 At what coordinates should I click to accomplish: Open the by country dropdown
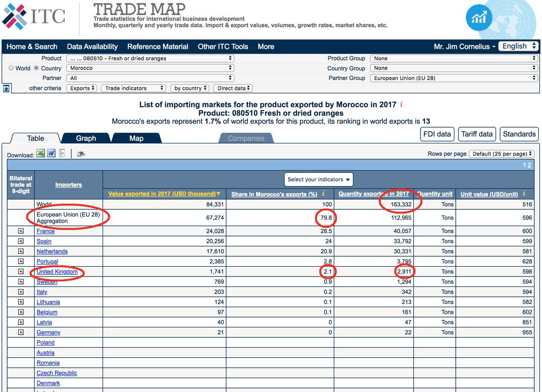tap(190, 88)
